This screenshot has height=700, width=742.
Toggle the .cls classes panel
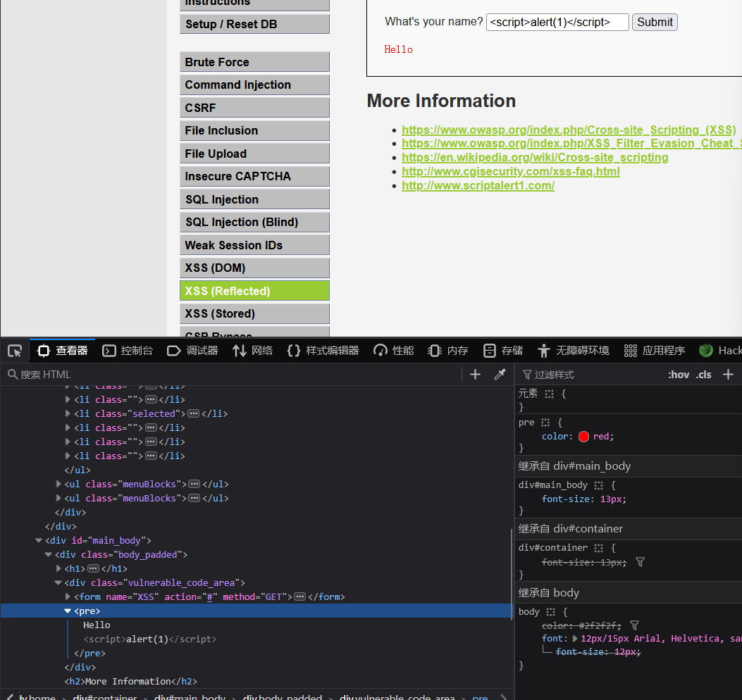pos(704,375)
